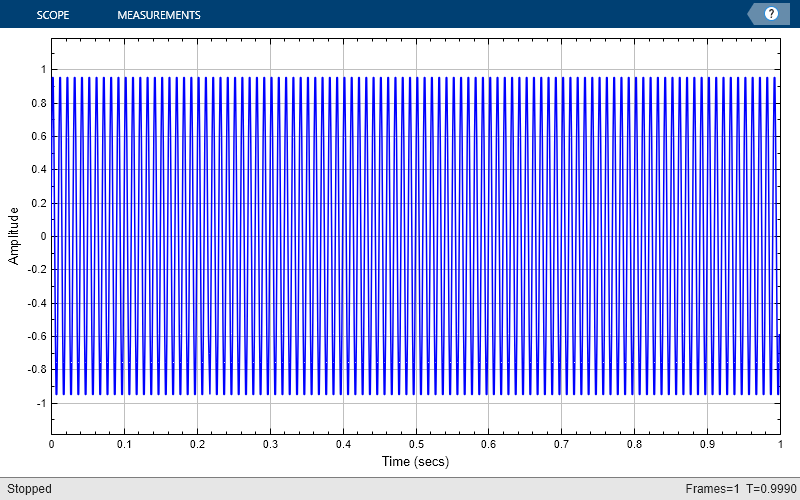
Task: Click the 0.1 tick label on time axis
Action: pyautogui.click(x=125, y=444)
